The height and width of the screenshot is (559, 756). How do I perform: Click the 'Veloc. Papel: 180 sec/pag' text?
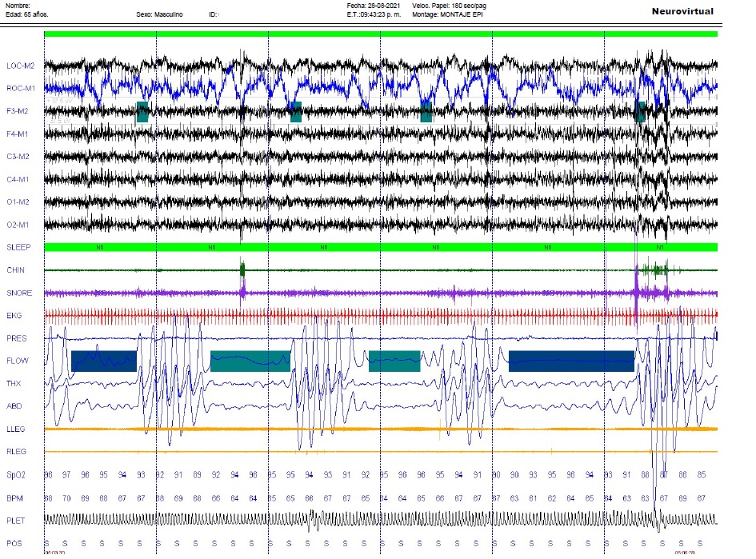449,6
